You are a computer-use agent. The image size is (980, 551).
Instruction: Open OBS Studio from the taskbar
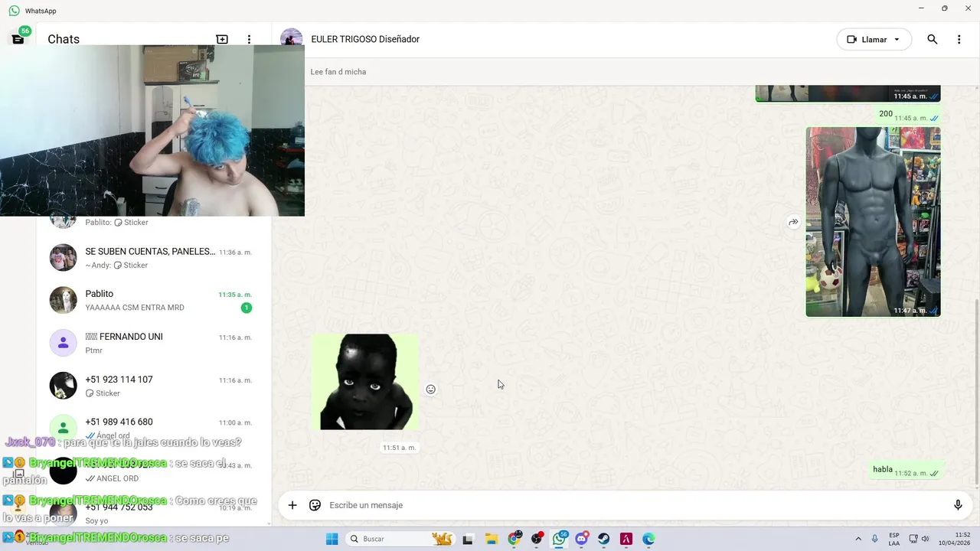click(537, 539)
